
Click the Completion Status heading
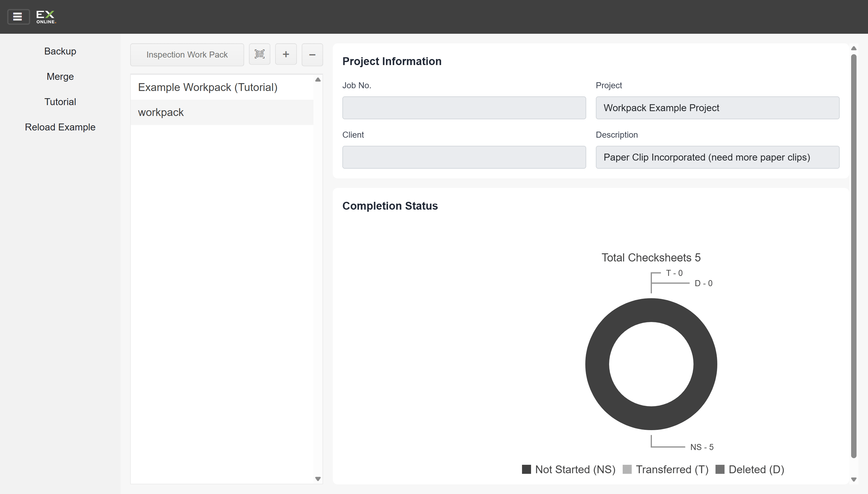point(390,206)
